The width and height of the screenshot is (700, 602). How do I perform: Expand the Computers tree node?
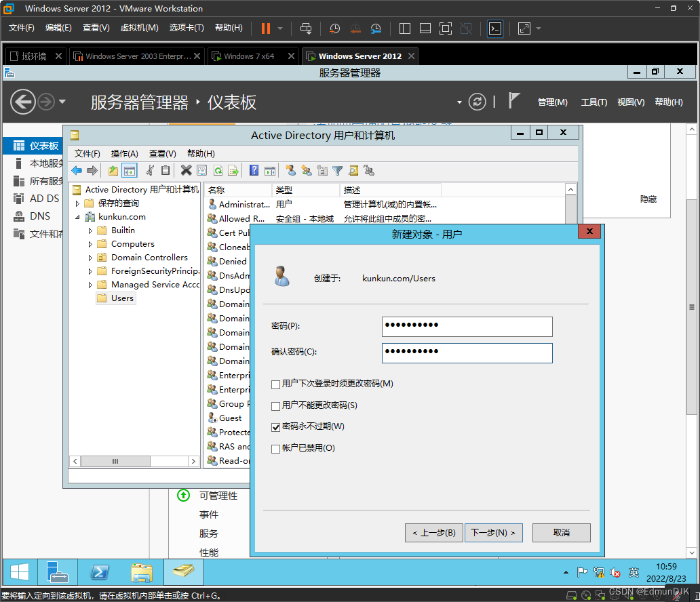[91, 245]
